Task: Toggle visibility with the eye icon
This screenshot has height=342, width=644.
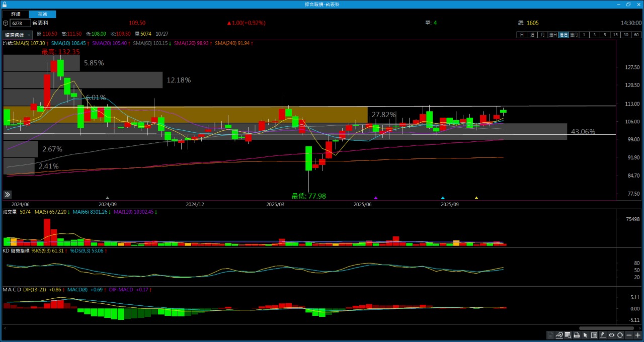Action: pos(612,335)
